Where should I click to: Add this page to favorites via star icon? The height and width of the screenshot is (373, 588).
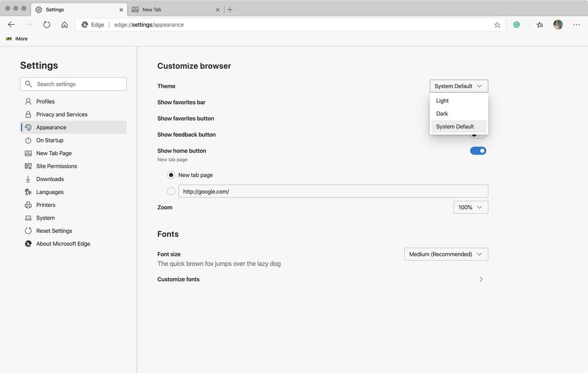tap(497, 24)
